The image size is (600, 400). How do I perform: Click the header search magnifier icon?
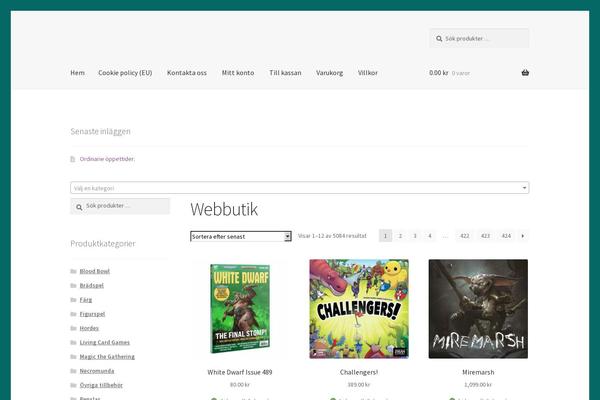[x=439, y=39]
